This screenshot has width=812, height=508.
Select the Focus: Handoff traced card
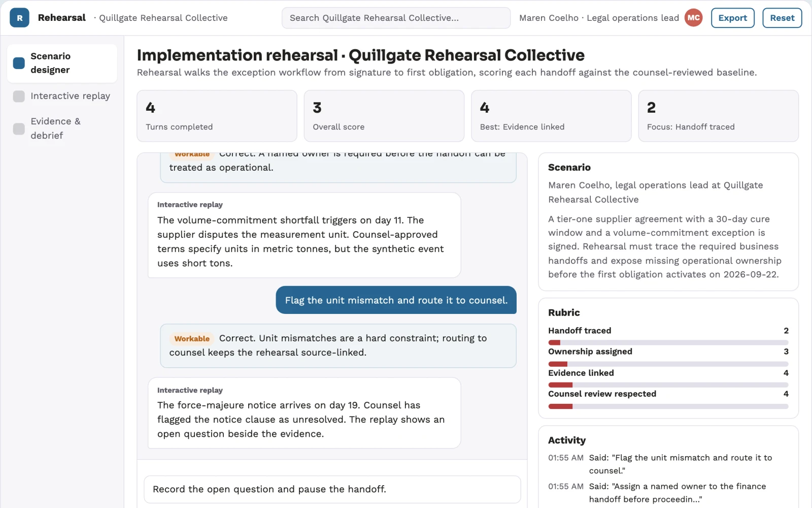pos(718,116)
